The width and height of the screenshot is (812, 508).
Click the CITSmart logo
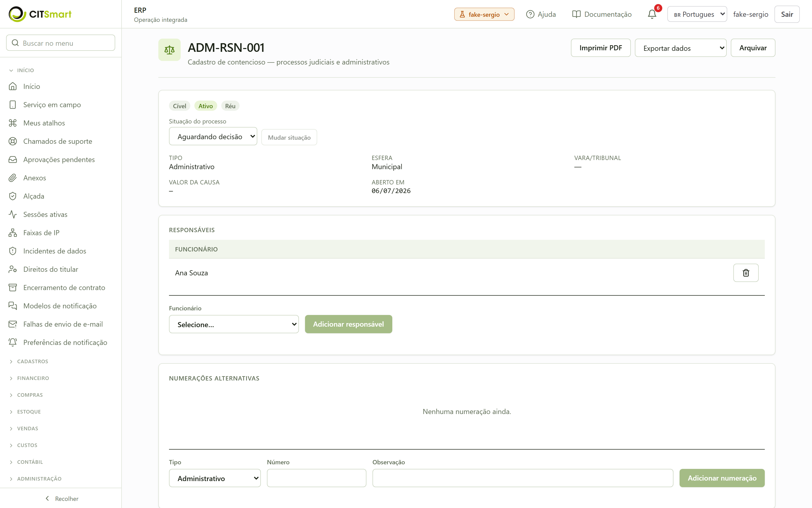40,14
